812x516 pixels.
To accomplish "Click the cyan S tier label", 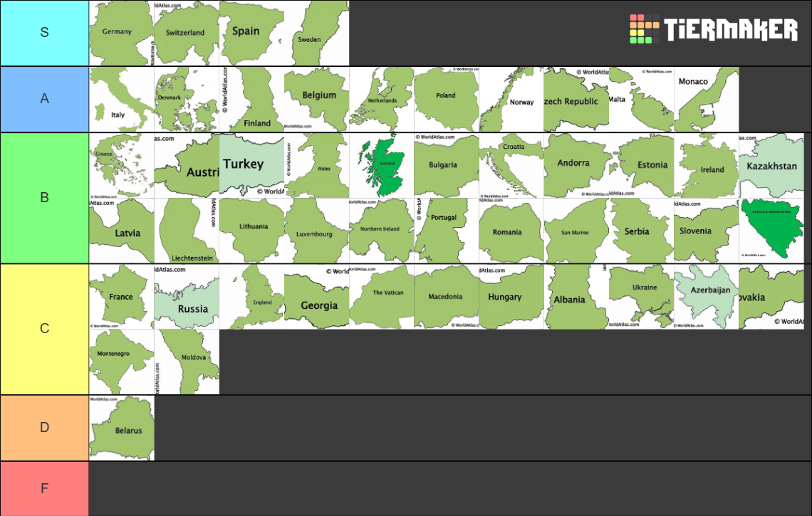I will (44, 32).
